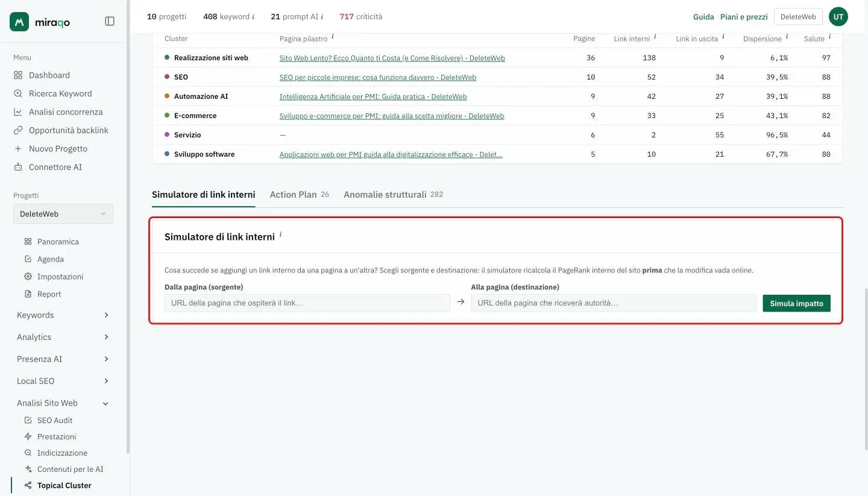Click the Topical Cluster share icon

28,485
